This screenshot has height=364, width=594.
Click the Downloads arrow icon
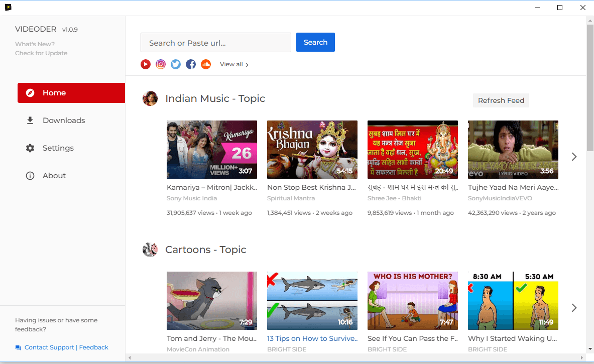(30, 120)
